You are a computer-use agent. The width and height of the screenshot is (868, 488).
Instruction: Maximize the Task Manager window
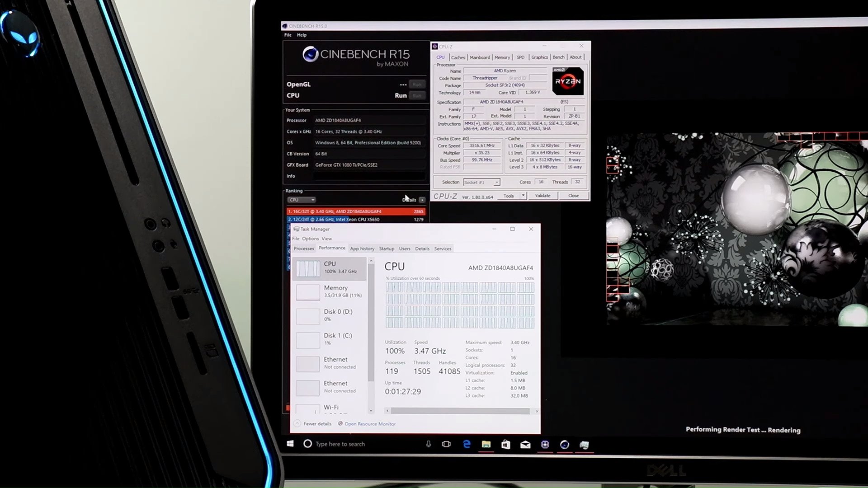click(x=512, y=229)
